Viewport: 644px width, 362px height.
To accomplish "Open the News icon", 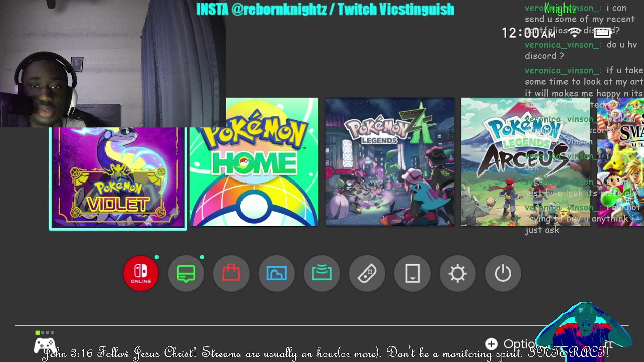I will [x=186, y=273].
